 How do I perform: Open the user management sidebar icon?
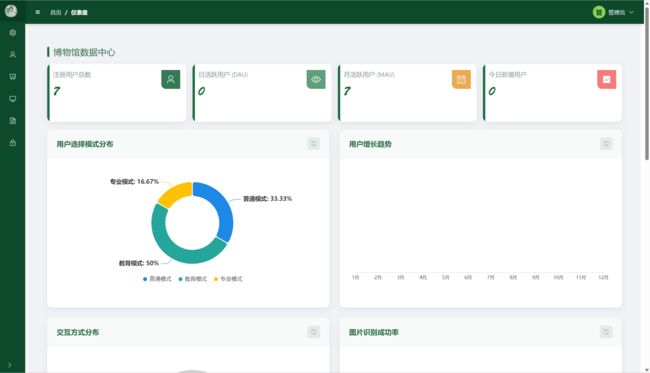tap(13, 55)
